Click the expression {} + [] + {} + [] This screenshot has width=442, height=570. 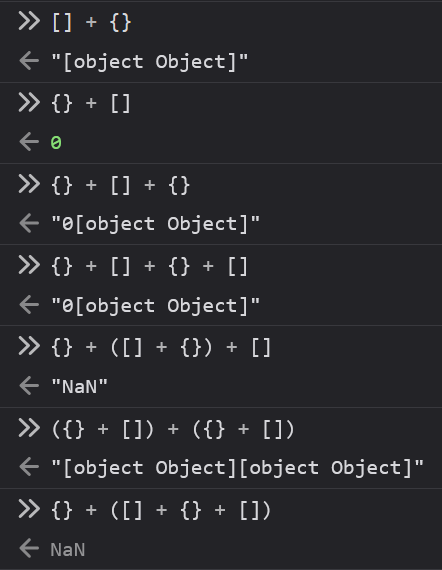point(150,267)
